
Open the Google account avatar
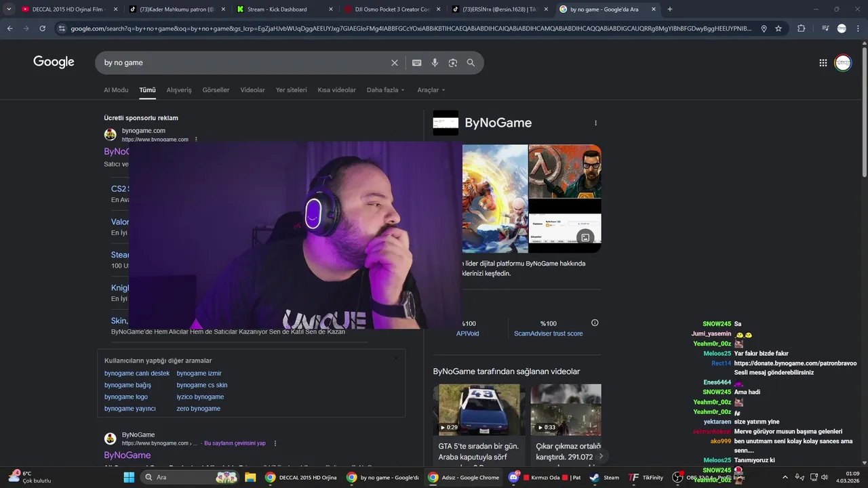843,62
